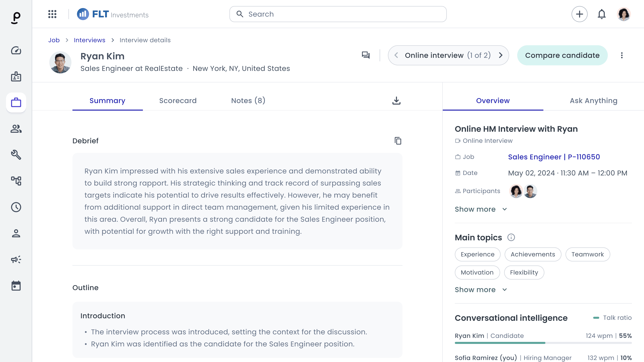Screen dimensions: 644x362
Task: Open the wrench tools sidebar icon
Action: click(x=16, y=155)
